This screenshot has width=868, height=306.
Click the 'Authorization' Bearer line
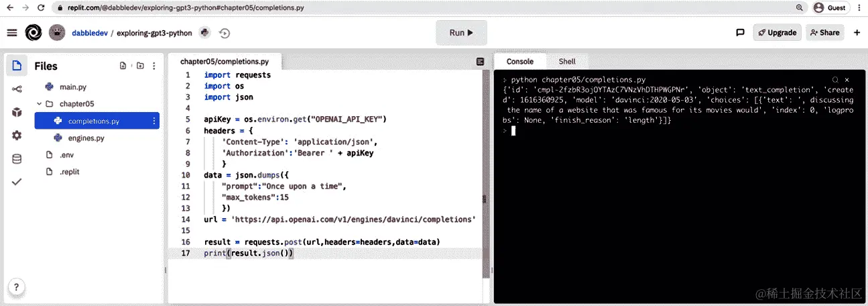298,153
